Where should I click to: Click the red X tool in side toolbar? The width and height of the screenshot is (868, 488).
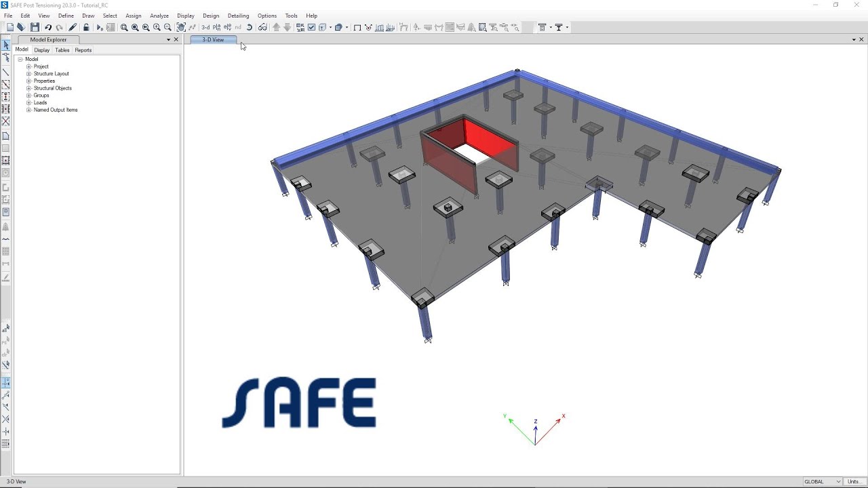[6, 121]
